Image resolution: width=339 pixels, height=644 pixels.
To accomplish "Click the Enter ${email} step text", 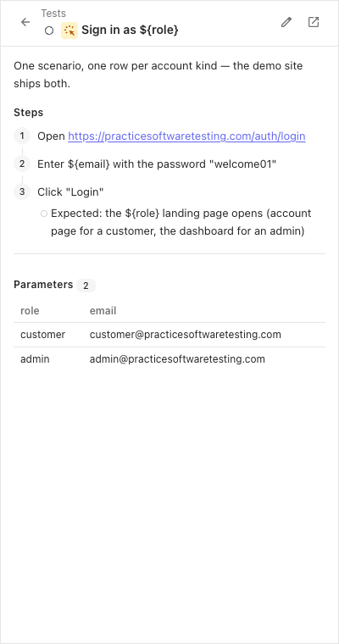I will pos(157,164).
